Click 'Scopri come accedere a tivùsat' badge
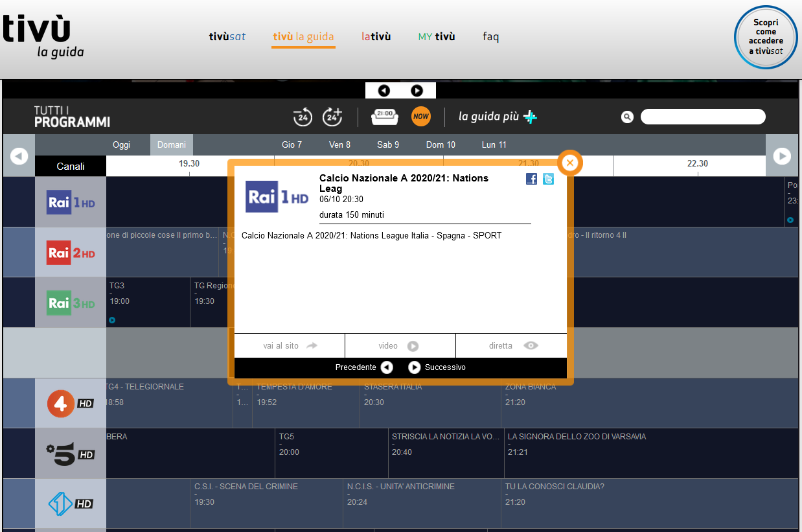Viewport: 802px width, 532px height. pyautogui.click(x=766, y=37)
